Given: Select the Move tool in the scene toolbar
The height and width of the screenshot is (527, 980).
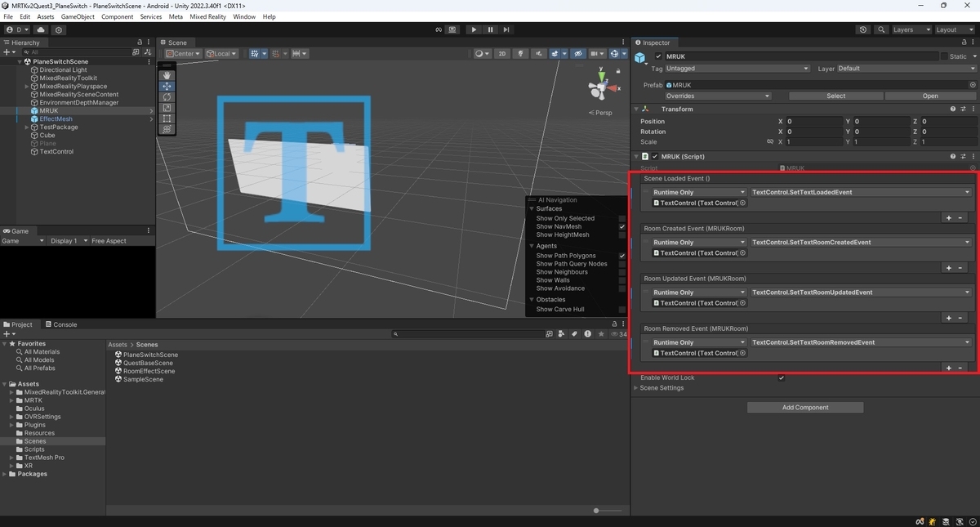Looking at the screenshot, I should click(167, 86).
